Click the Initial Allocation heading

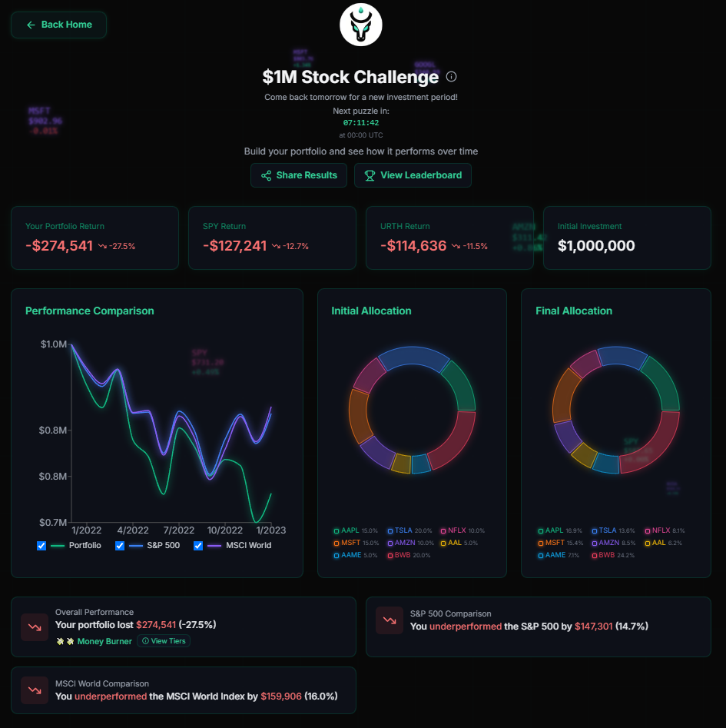pos(371,311)
